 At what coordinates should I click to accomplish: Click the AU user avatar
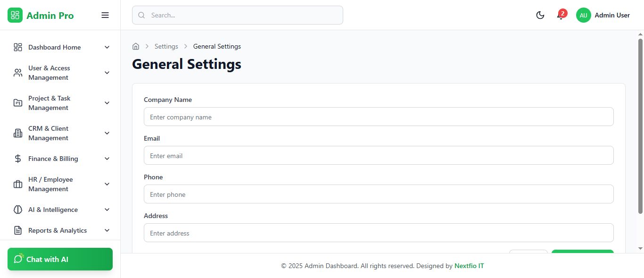584,15
